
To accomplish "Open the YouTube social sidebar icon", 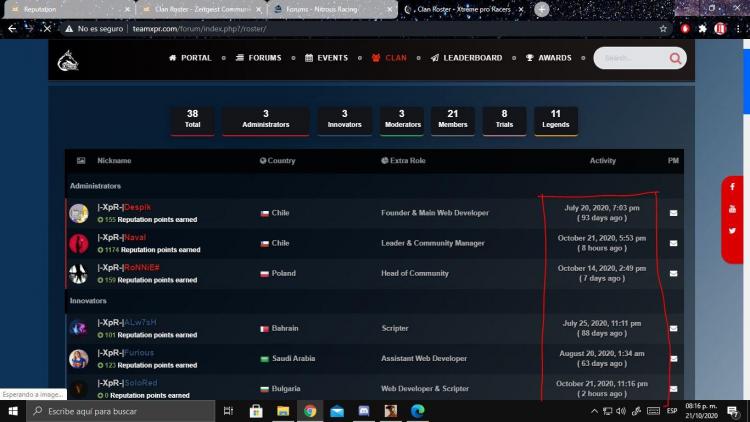I will click(x=732, y=209).
